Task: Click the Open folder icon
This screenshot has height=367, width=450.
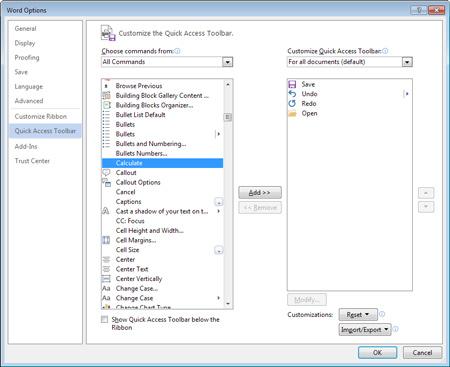Action: click(292, 113)
